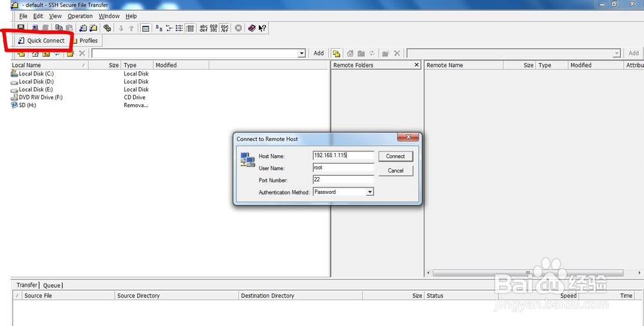Click the Host Name input field
Viewport: 644px width, 326px height.
[x=343, y=155]
